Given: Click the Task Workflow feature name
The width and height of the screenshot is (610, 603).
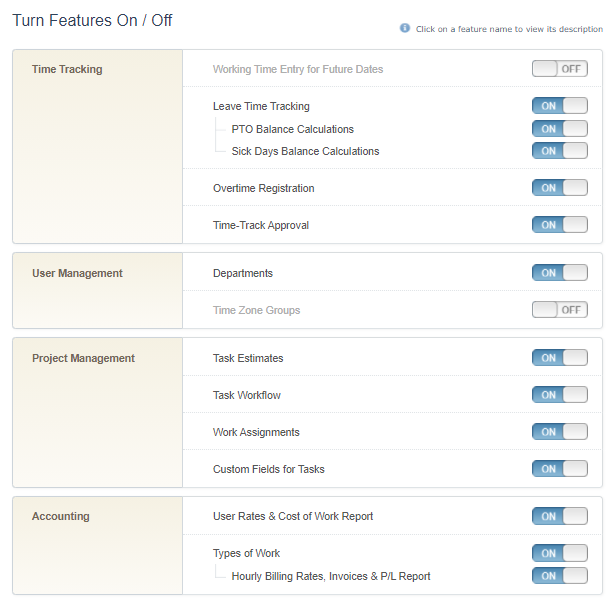Looking at the screenshot, I should (247, 395).
